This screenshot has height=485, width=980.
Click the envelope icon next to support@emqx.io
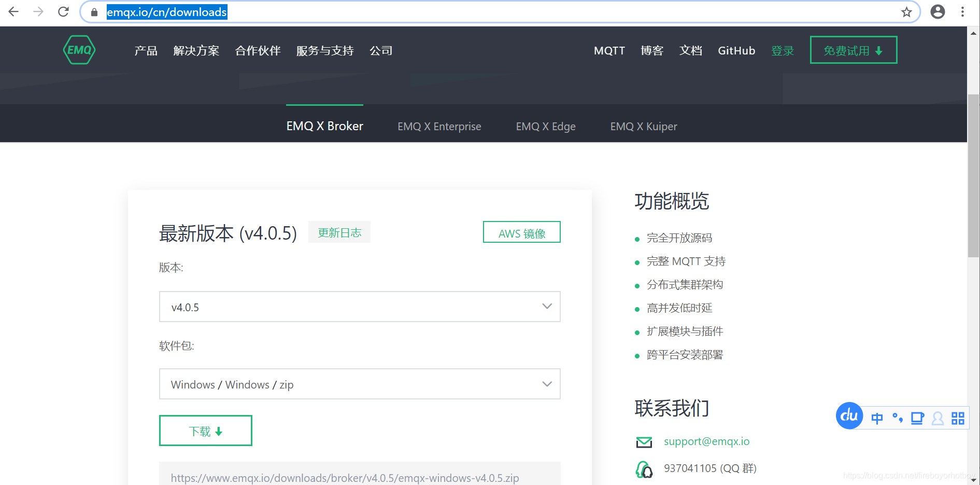(x=644, y=441)
